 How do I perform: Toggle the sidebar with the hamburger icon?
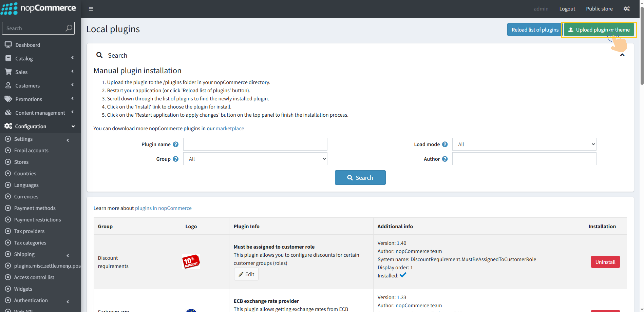coord(91,8)
